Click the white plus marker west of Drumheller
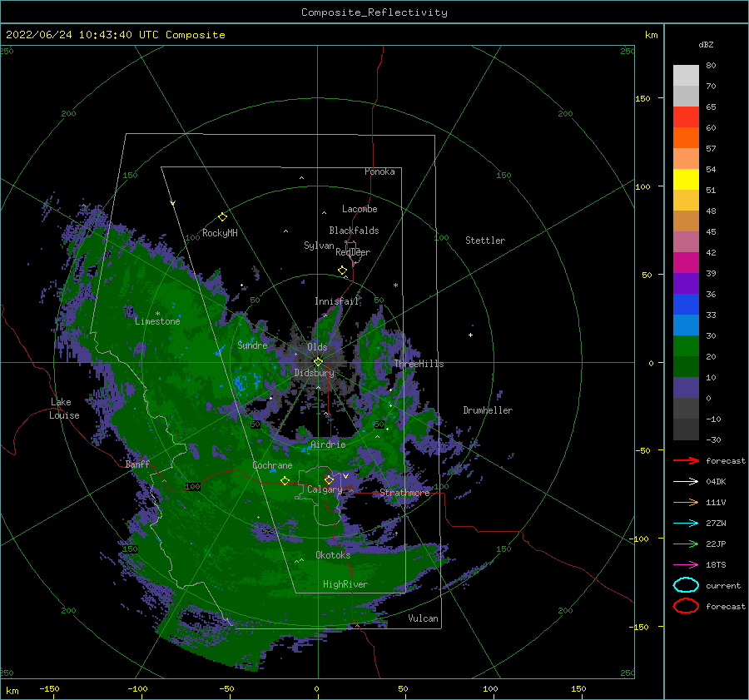Image resolution: width=749 pixels, height=700 pixels. (x=470, y=335)
